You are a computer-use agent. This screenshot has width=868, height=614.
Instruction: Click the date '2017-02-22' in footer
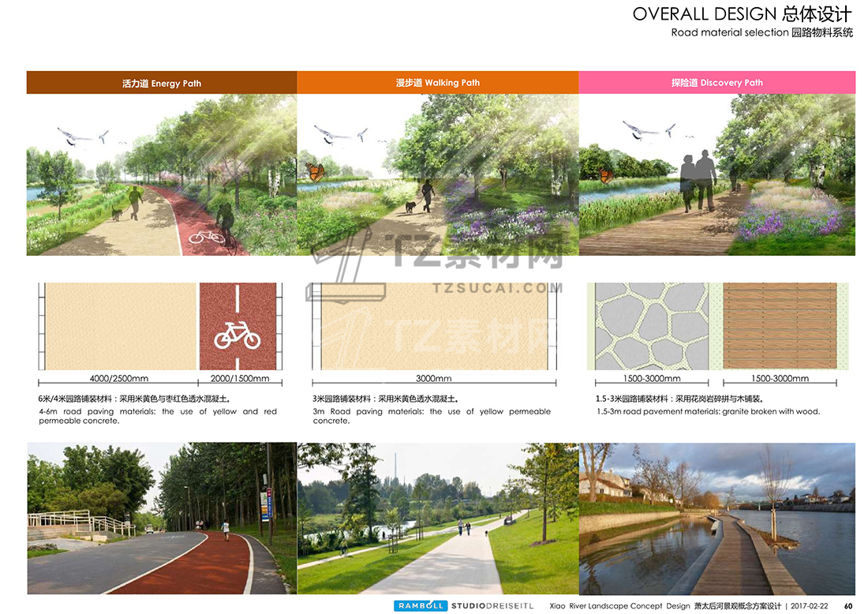tap(810, 606)
